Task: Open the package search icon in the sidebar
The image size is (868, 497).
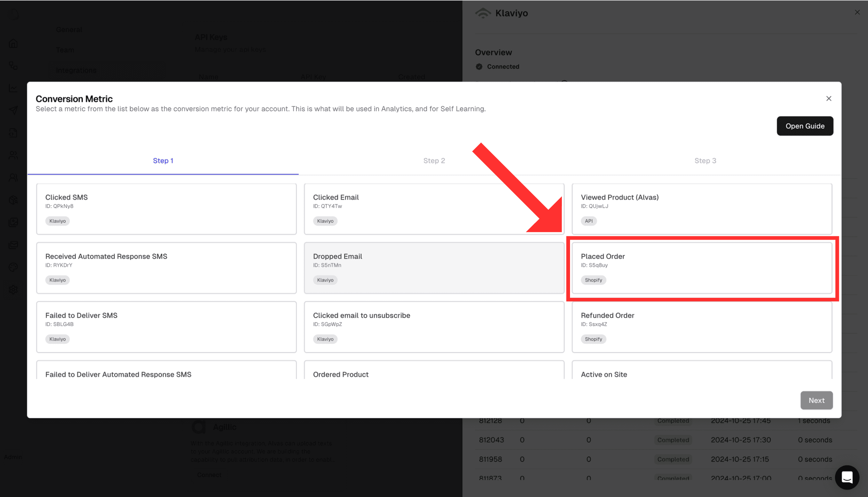Action: point(13,200)
